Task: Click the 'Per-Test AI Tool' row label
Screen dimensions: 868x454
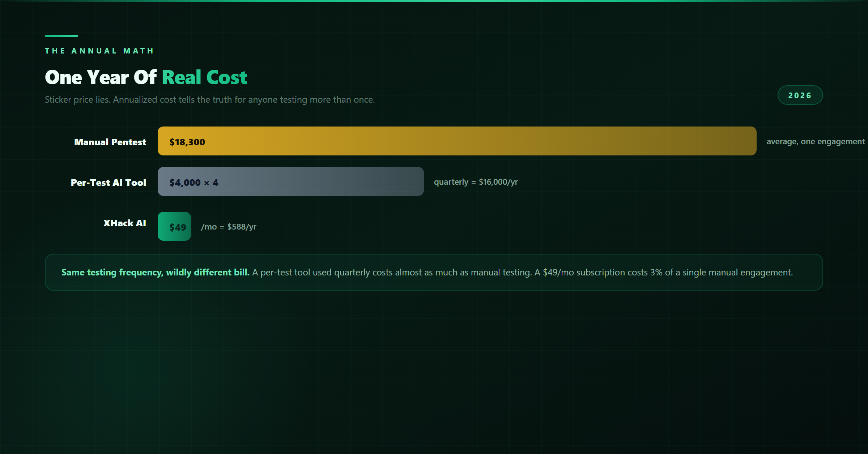Action: coord(108,183)
